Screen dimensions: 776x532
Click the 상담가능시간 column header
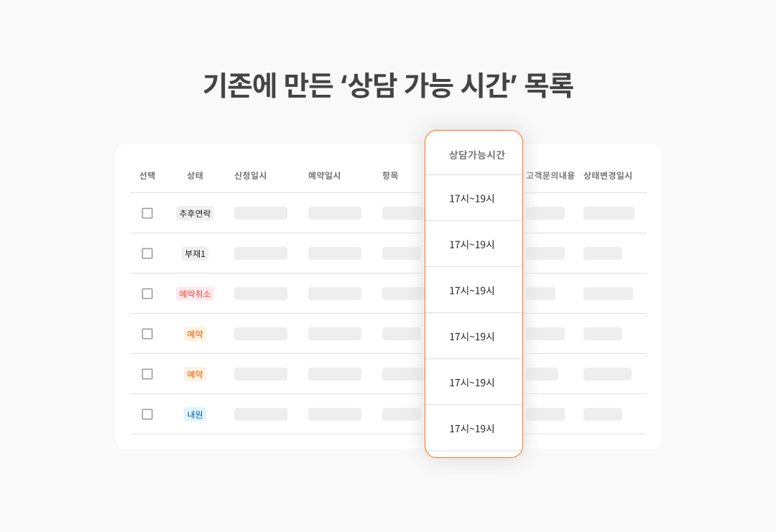point(476,155)
